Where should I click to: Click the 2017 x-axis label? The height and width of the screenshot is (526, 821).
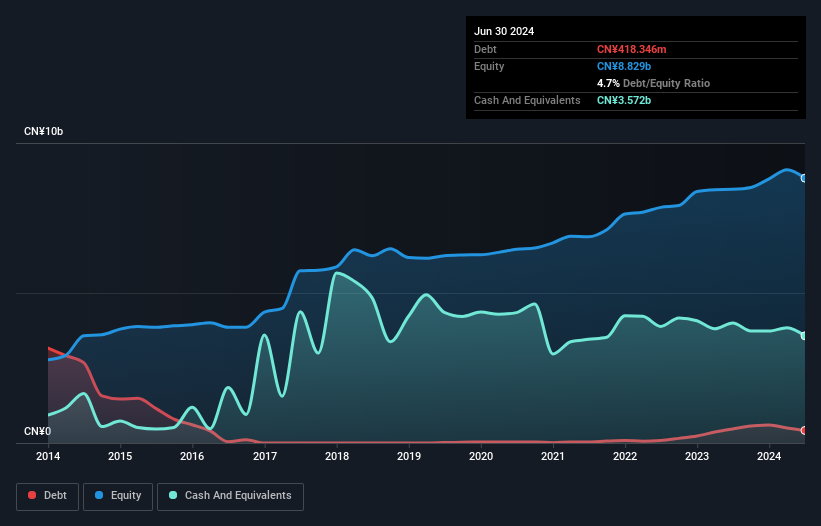pos(265,456)
